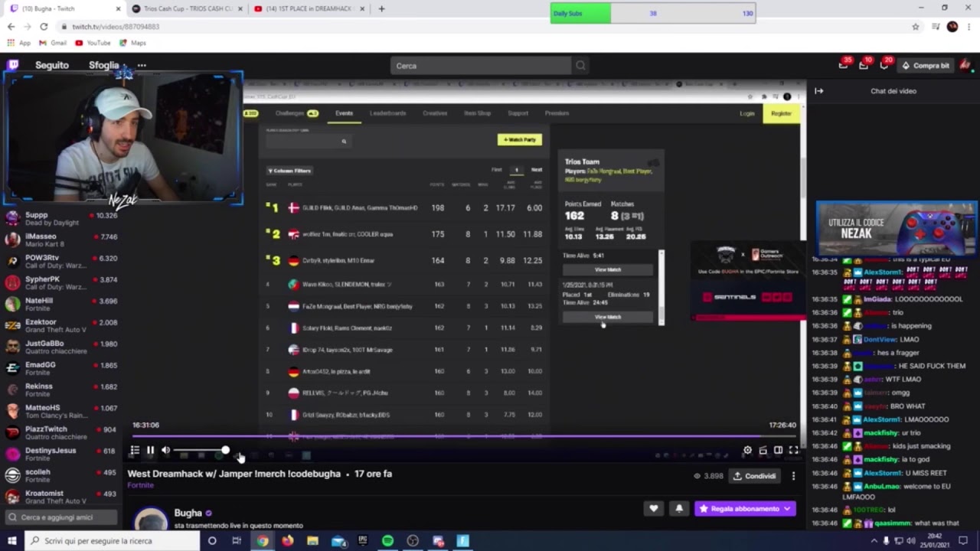
Task: Open File Explorer from the taskbar
Action: 312,541
